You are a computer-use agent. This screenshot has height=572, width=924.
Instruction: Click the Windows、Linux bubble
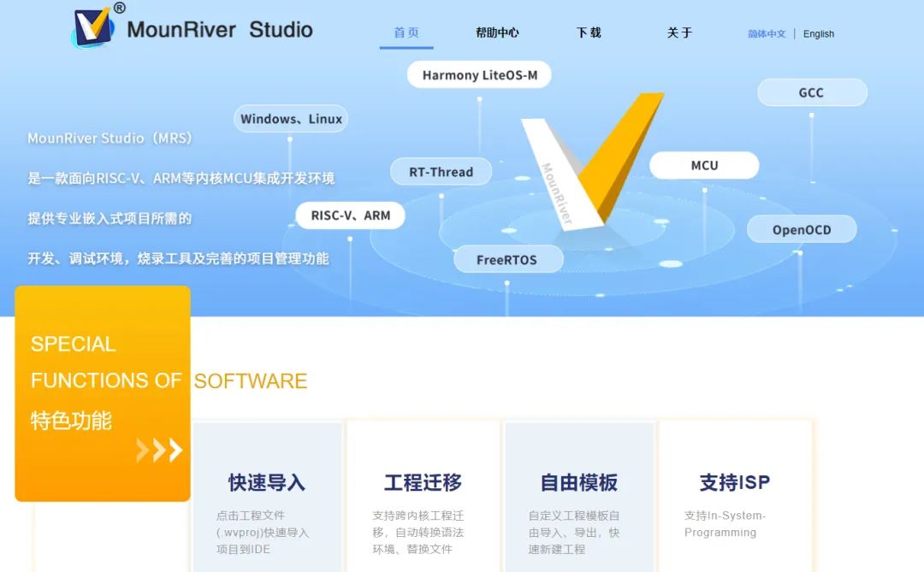[x=291, y=119]
